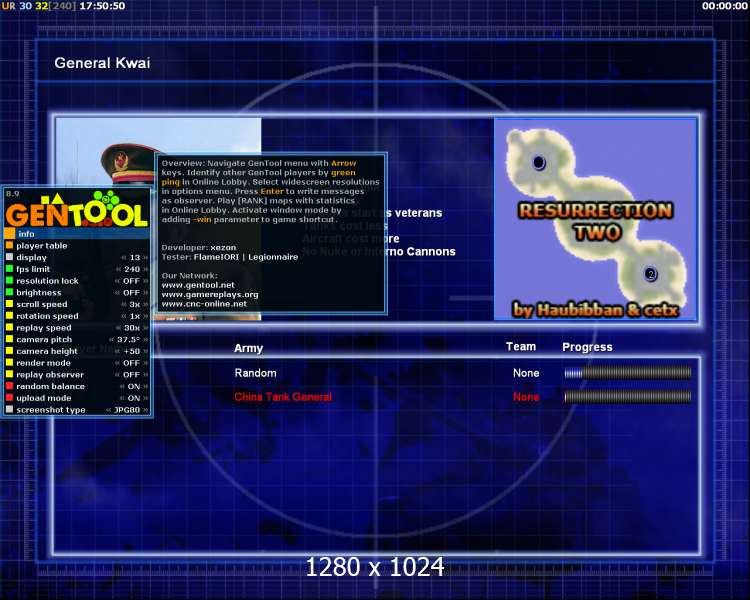Viewport: 750px width, 600px height.
Task: Decrease camera pitch with left arrow
Action: [x=111, y=339]
